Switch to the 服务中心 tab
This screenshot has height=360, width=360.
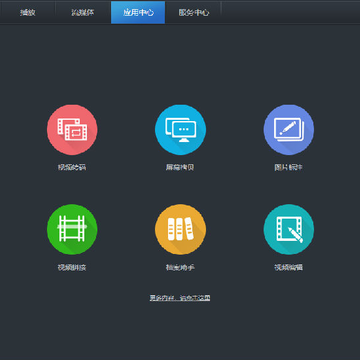[193, 13]
